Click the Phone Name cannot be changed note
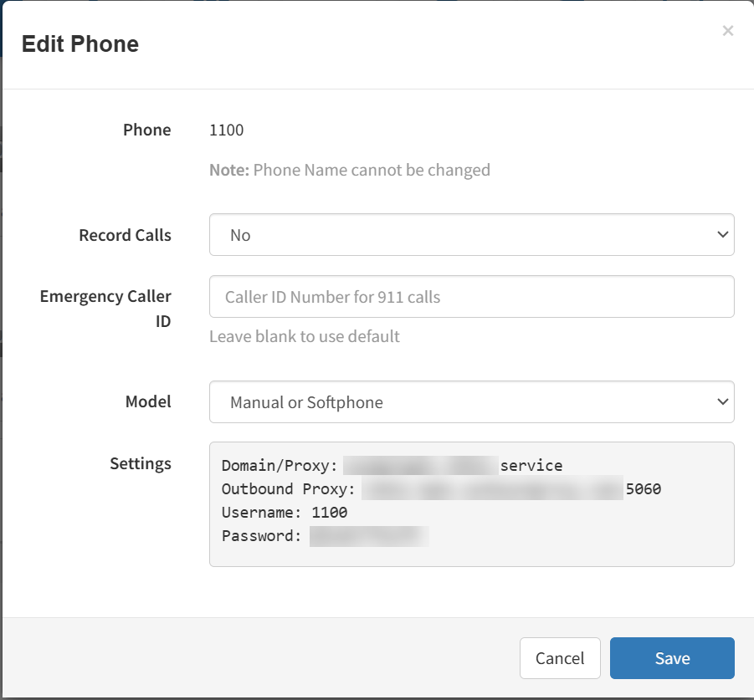754x700 pixels. pyautogui.click(x=349, y=171)
